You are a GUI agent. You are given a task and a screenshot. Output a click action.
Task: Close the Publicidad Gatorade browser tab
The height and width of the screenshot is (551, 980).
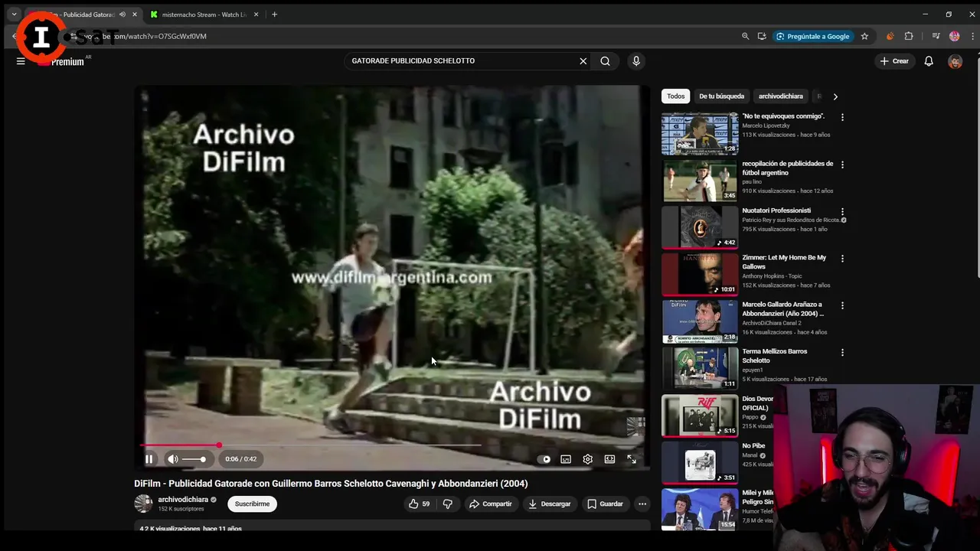pos(135,15)
